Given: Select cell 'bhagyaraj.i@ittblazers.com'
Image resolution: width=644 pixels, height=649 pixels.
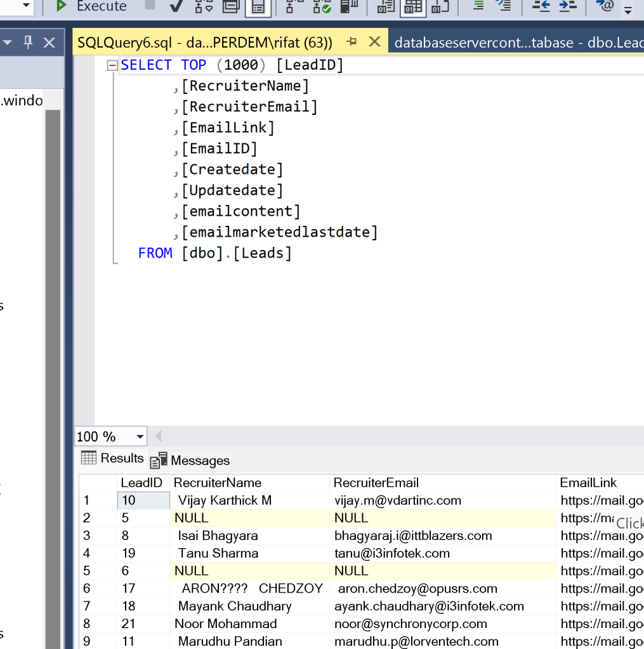Looking at the screenshot, I should (x=443, y=535).
